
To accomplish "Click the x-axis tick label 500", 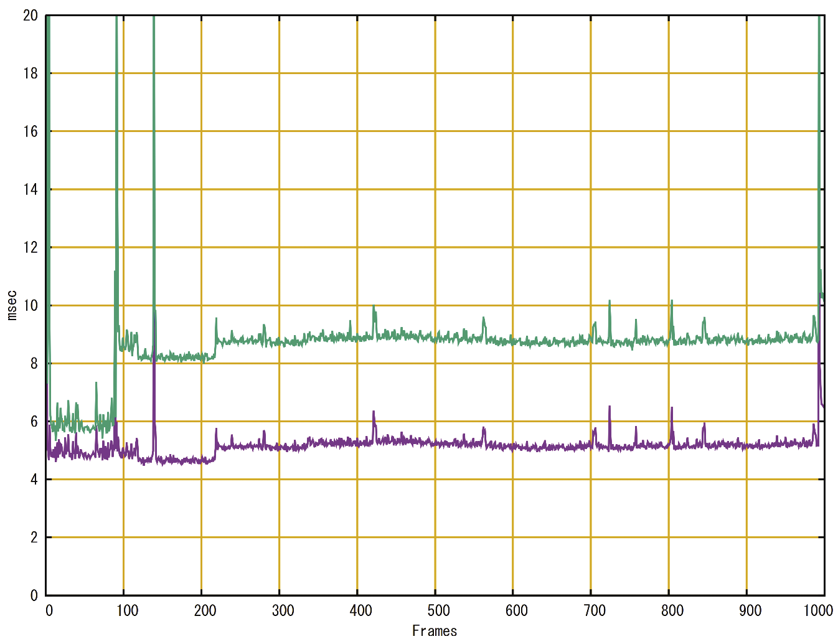I will tap(438, 610).
